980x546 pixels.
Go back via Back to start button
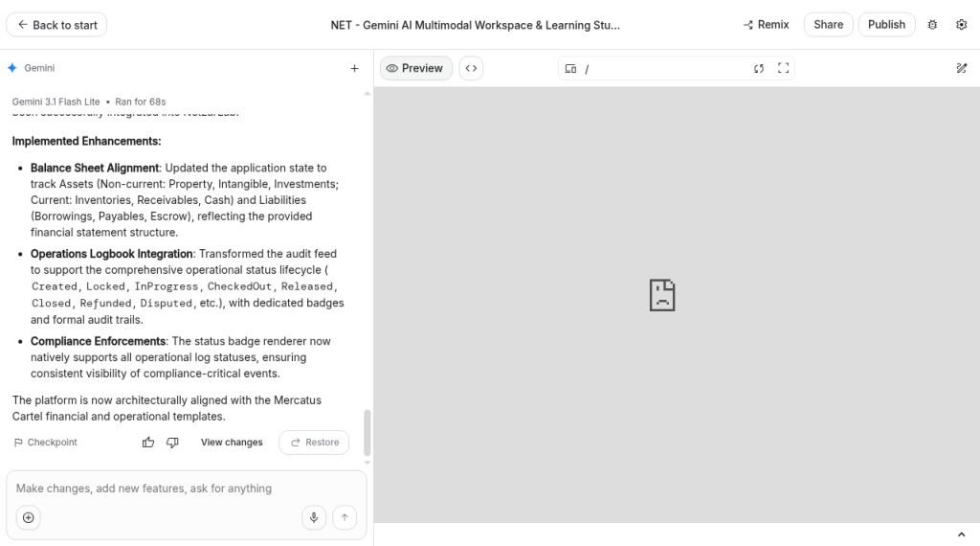pos(56,25)
